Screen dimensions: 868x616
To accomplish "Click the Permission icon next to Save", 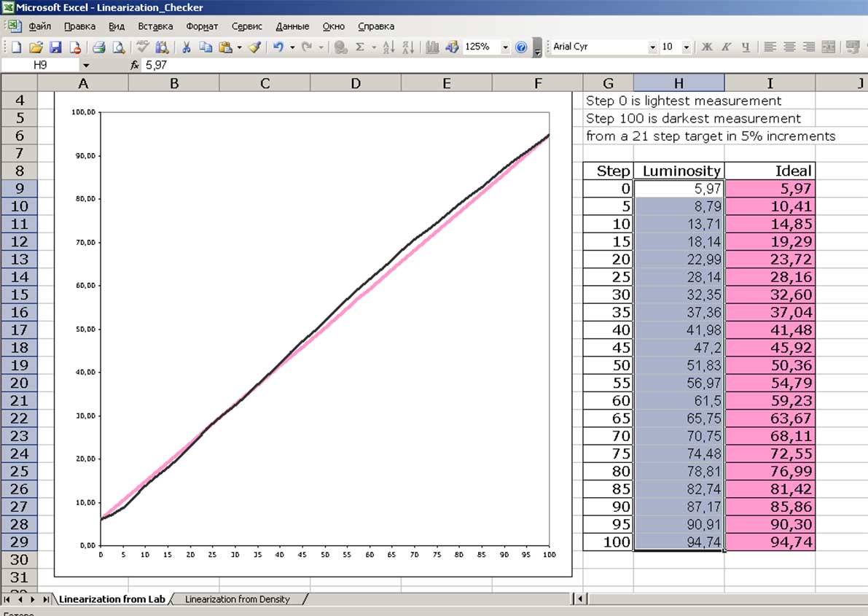I will (x=75, y=47).
